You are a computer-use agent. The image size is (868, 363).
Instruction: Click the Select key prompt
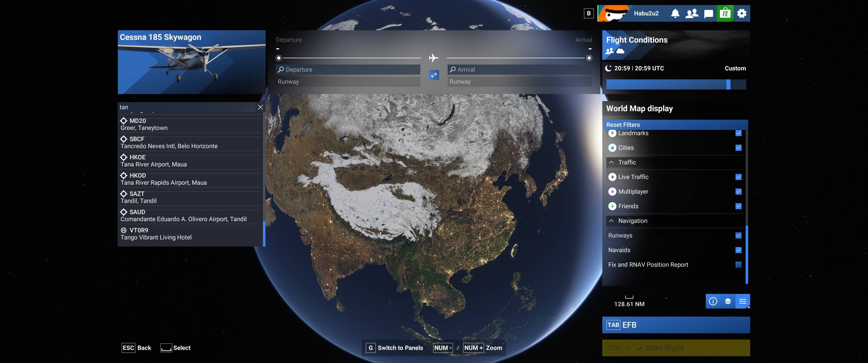coord(176,348)
